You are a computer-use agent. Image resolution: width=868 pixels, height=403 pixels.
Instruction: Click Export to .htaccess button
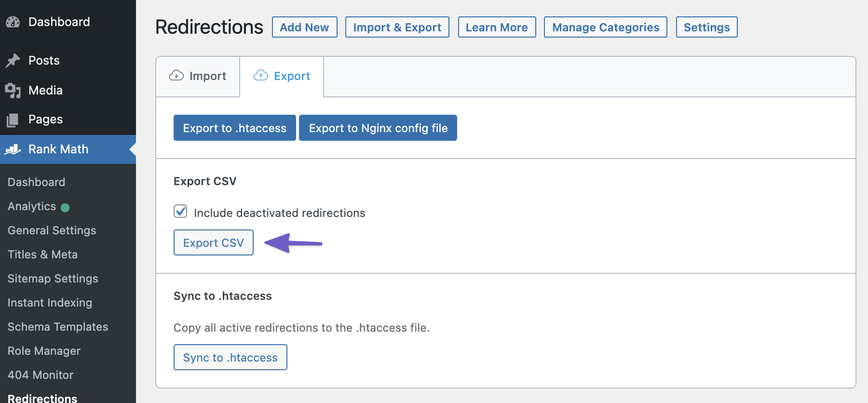[235, 128]
